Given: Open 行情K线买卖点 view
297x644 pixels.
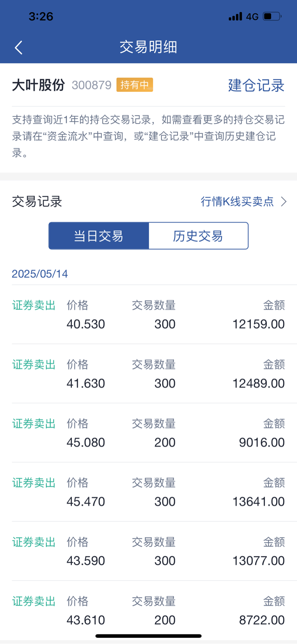Looking at the screenshot, I should 237,201.
